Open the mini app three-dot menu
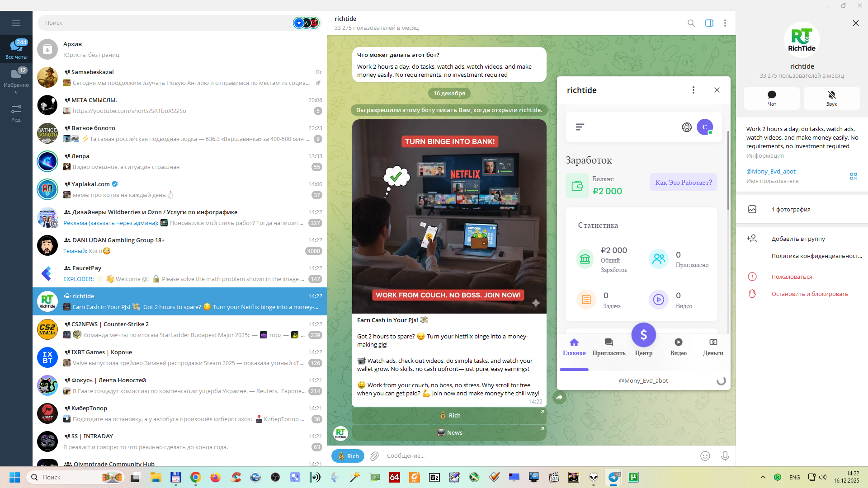868x488 pixels. (693, 90)
